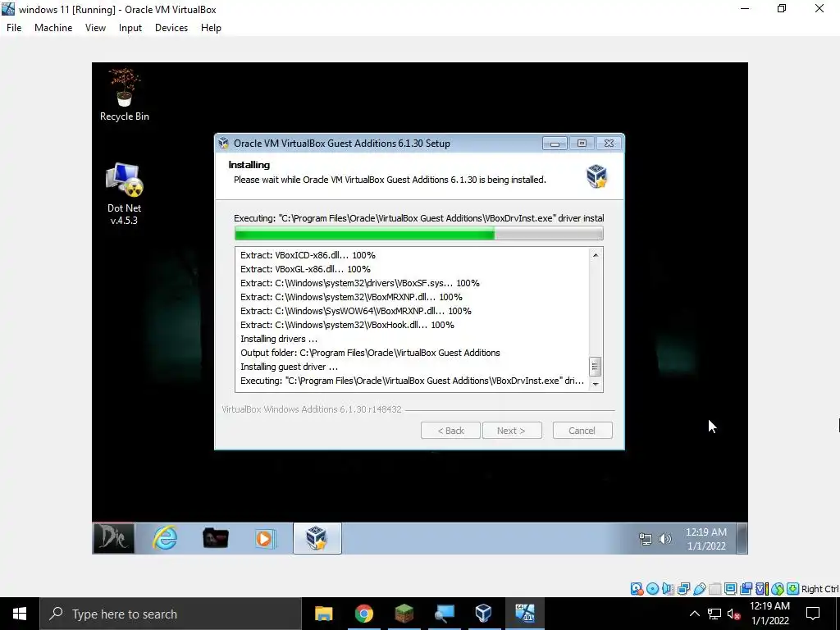Select log line starting 'Output folder:'

370,353
